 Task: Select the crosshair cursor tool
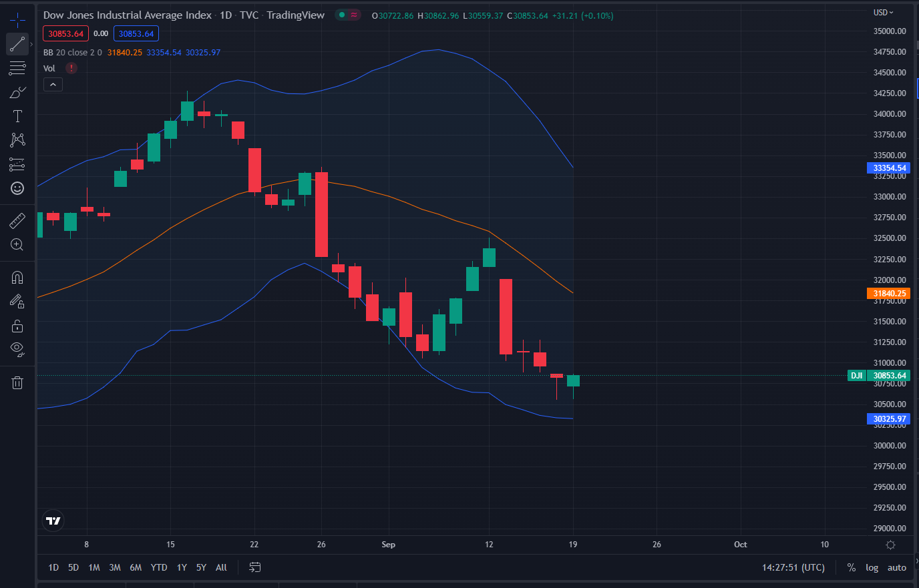click(x=17, y=19)
